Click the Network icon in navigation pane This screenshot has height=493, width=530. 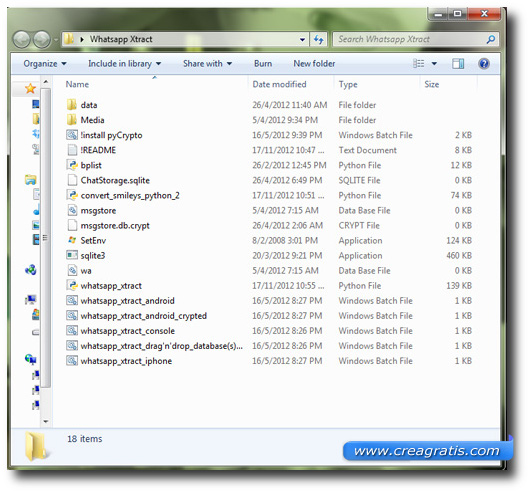point(30,359)
